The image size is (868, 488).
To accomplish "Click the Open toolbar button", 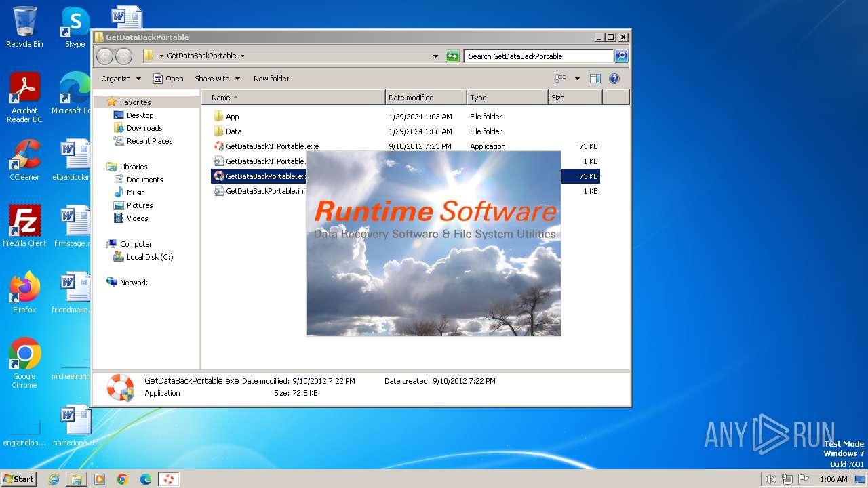I will (168, 79).
